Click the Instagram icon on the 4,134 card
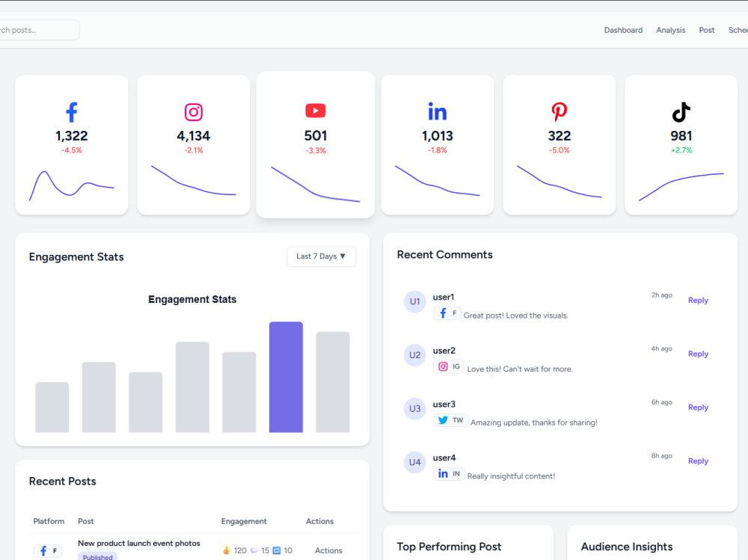This screenshot has height=560, width=748. [x=193, y=112]
